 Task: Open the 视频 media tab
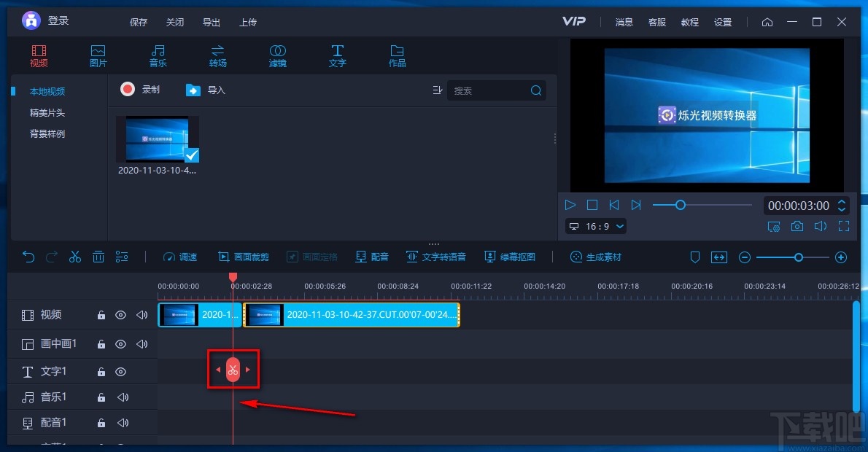pyautogui.click(x=39, y=56)
